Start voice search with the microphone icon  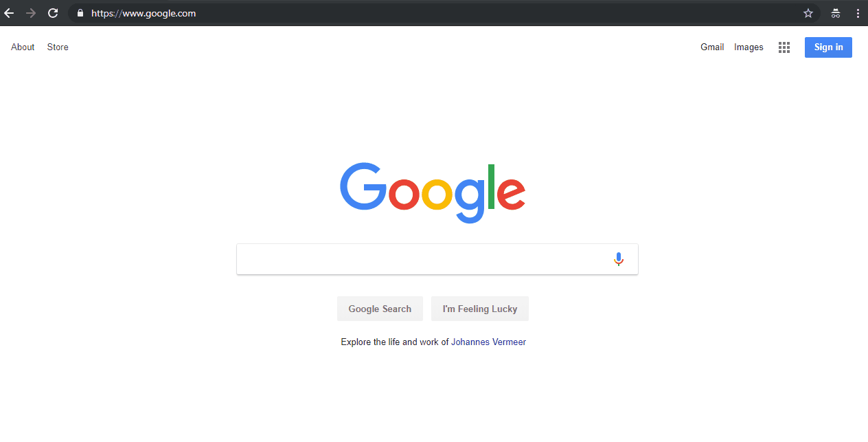pyautogui.click(x=619, y=259)
